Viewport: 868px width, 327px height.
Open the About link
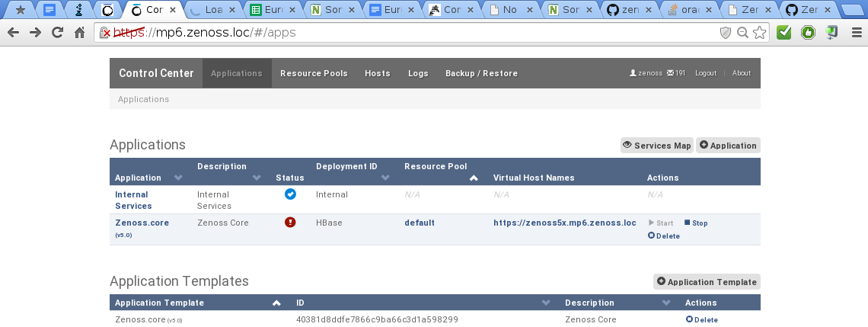[x=742, y=73]
